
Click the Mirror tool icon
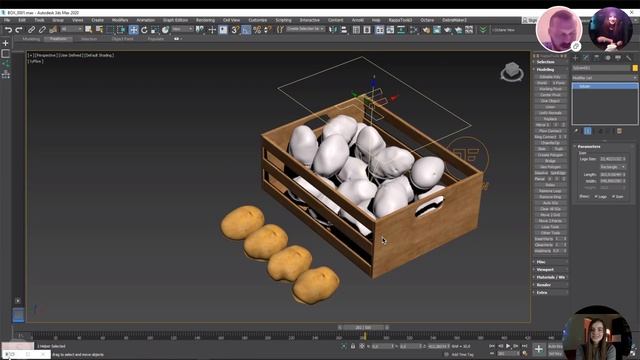(333, 30)
